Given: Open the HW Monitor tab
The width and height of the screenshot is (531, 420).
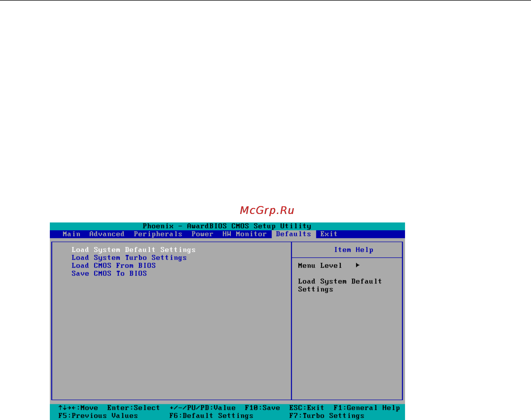Looking at the screenshot, I should click(x=244, y=234).
